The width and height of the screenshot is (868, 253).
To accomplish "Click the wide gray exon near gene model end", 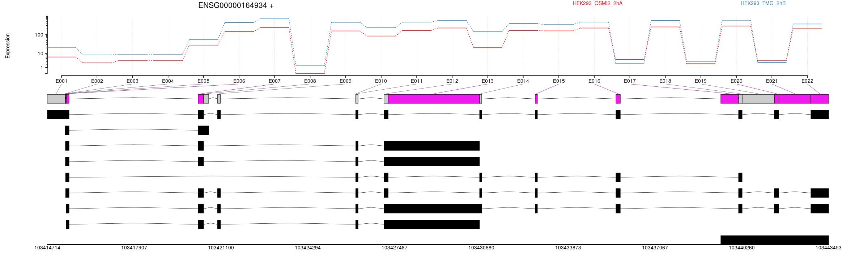I will (758, 99).
